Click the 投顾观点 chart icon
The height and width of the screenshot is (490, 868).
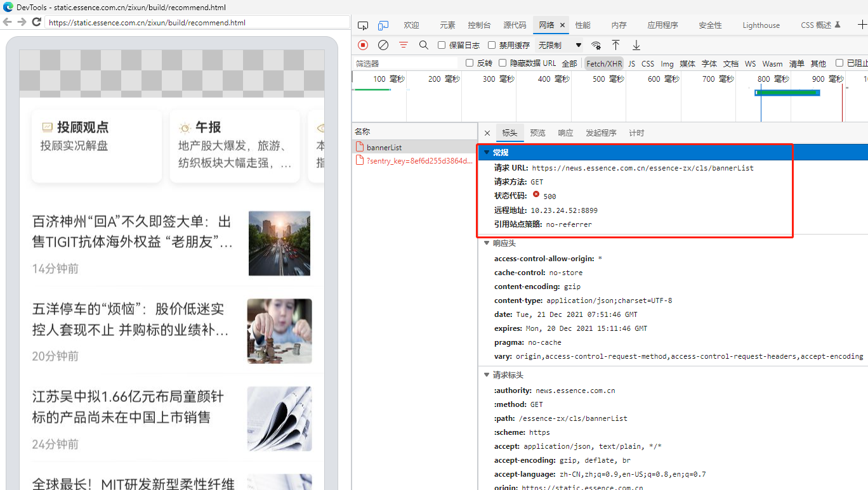(47, 127)
